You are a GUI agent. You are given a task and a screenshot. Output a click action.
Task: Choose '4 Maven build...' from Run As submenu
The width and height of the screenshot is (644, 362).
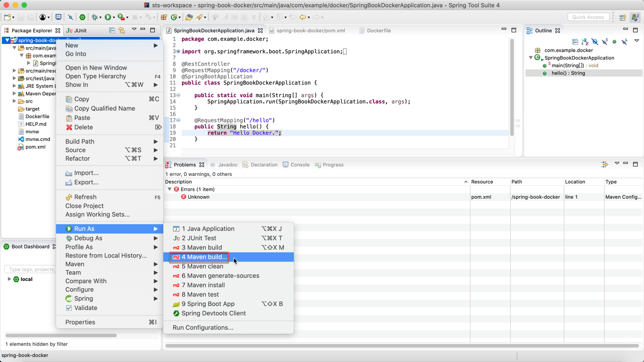[x=204, y=257]
